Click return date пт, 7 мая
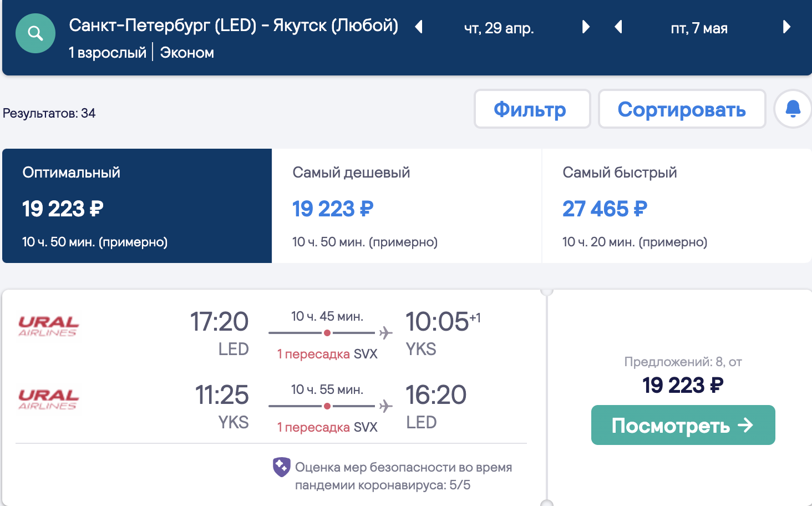This screenshot has height=506, width=812. coord(699,28)
